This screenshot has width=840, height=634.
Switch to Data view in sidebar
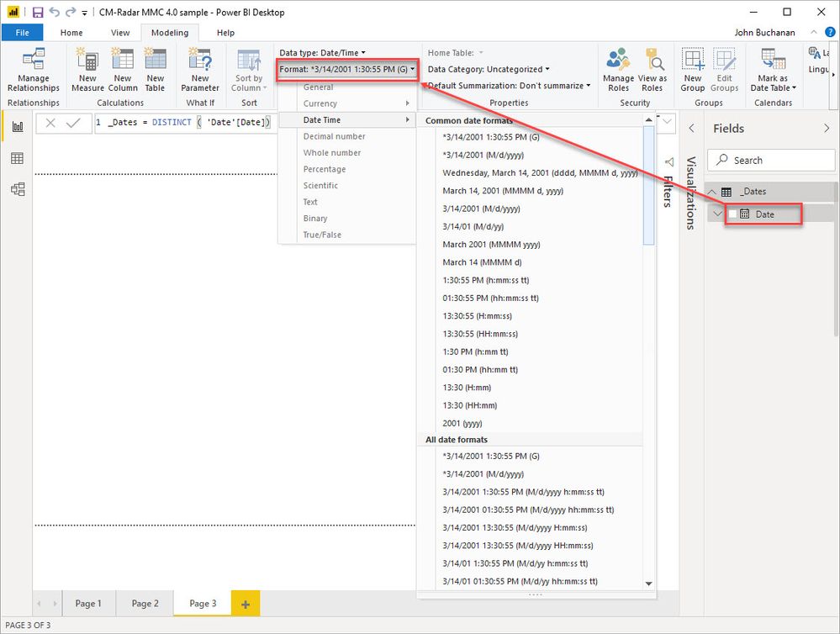(x=17, y=158)
